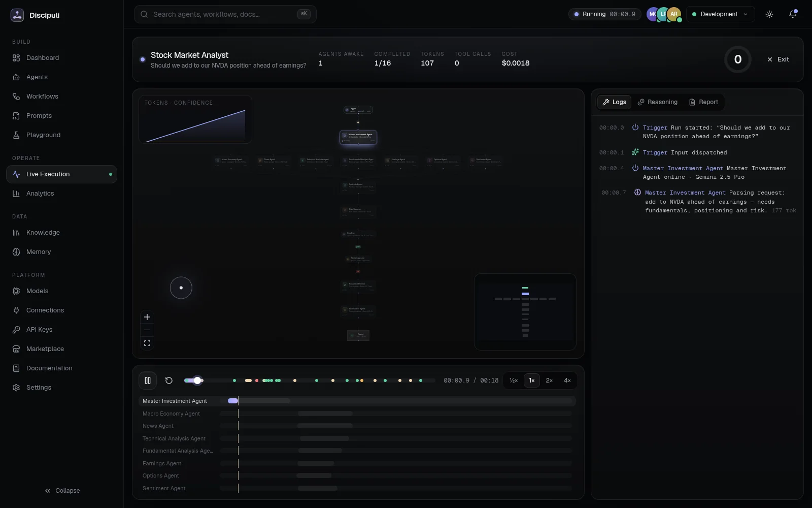812x508 pixels.
Task: Select Macro Economy Agent timeline row
Action: [357, 414]
